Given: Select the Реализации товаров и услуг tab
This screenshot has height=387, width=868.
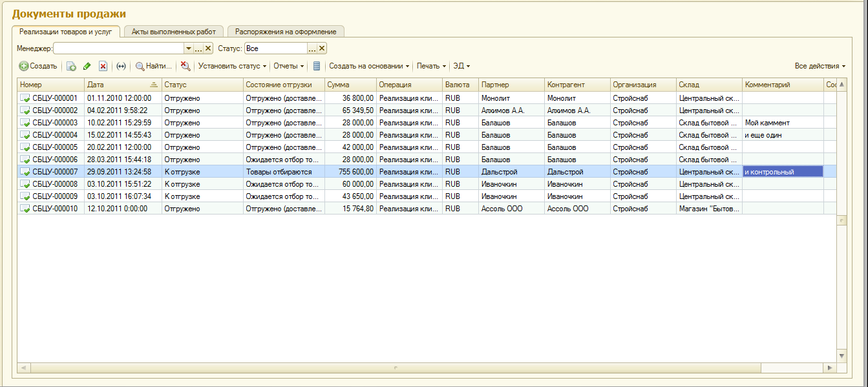Looking at the screenshot, I should (66, 31).
